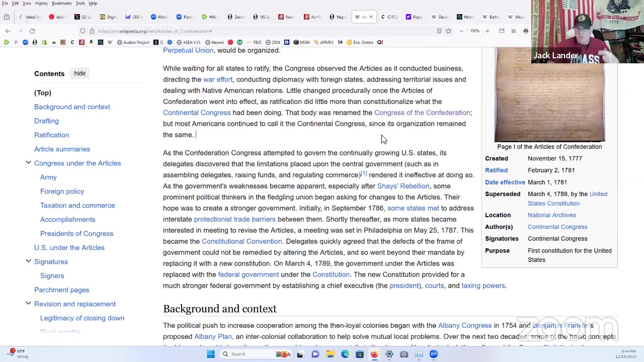Open the Windows Start menu
The image size is (644, 362).
(211, 354)
